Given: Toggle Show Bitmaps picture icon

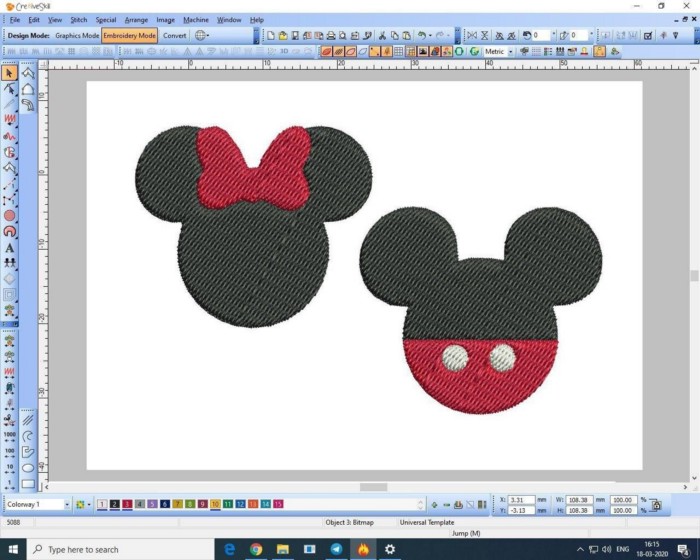Looking at the screenshot, I should pos(423,51).
